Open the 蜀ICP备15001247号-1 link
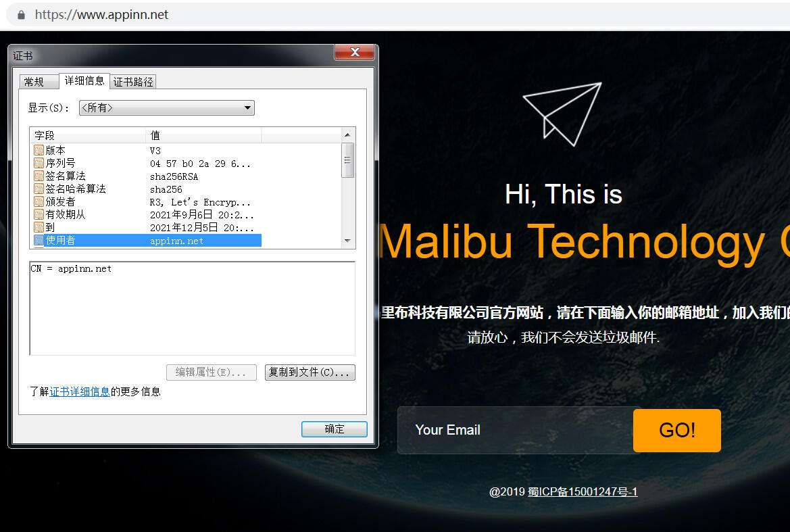The image size is (790, 532). click(583, 491)
